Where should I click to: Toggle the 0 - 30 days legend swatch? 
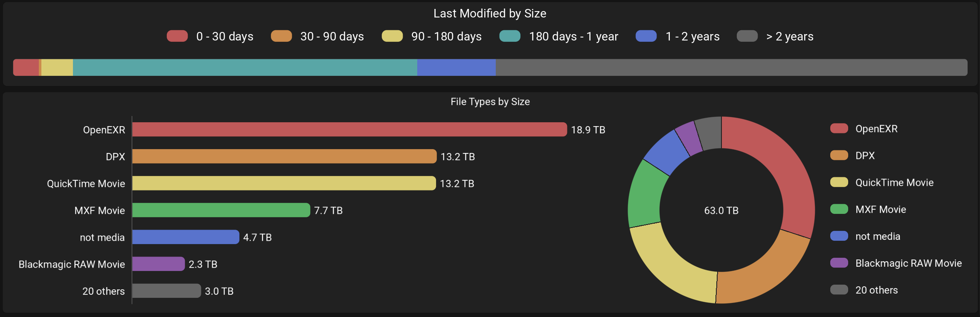click(x=177, y=36)
